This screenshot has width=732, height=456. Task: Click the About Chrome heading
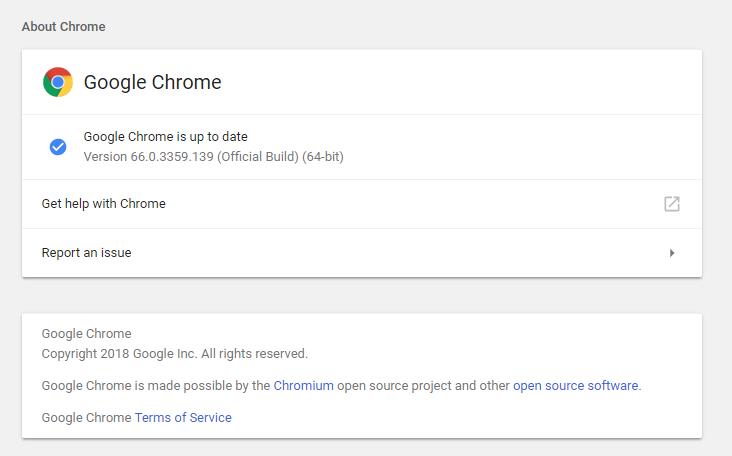[63, 27]
